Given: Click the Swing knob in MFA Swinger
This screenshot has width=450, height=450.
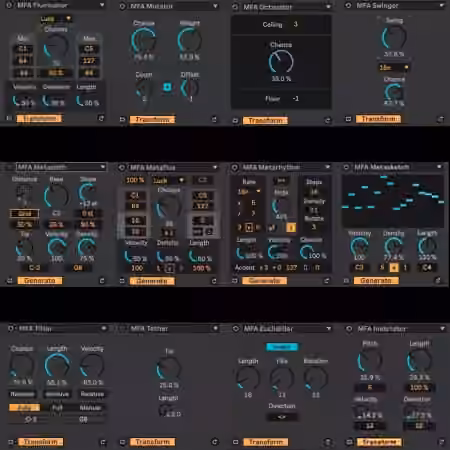Looking at the screenshot, I should coord(394,37).
